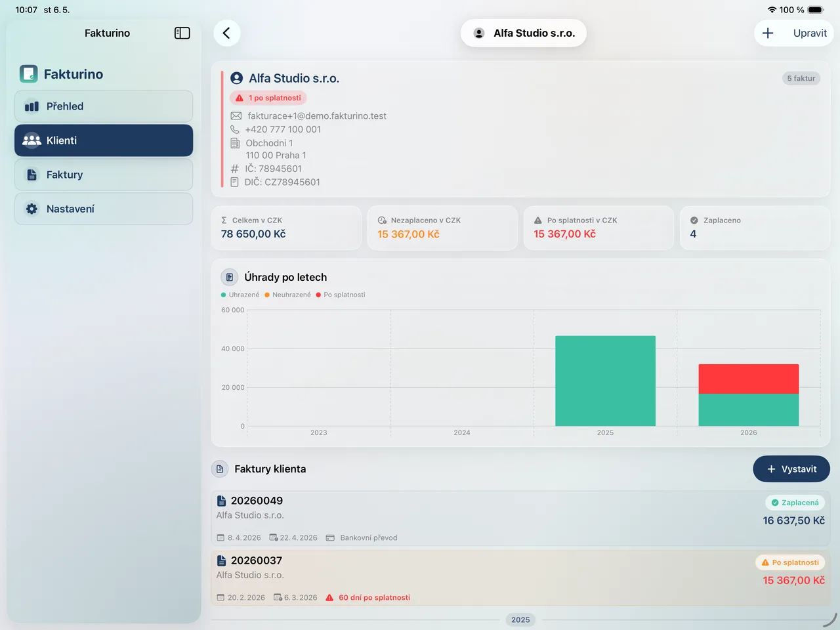This screenshot has height=630, width=840.
Task: Click the phone icon by +420 777 100 001
Action: click(235, 129)
